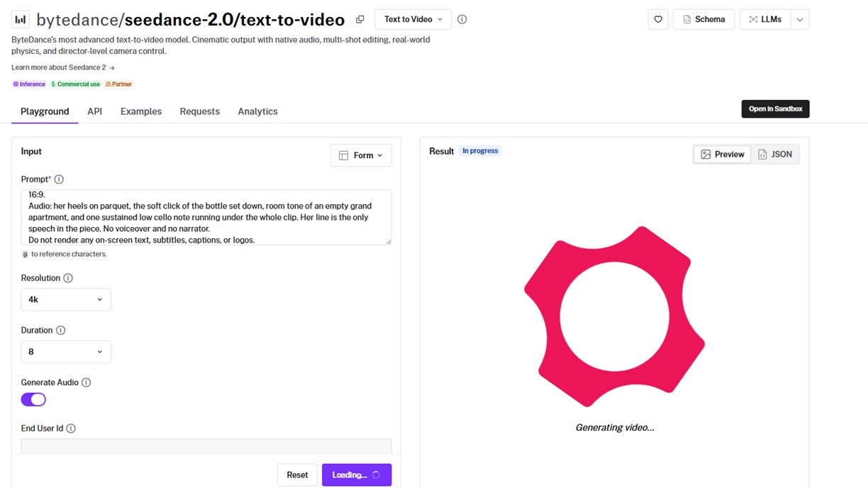The width and height of the screenshot is (868, 488).
Task: Click the Prompt info icon
Action: tap(59, 179)
